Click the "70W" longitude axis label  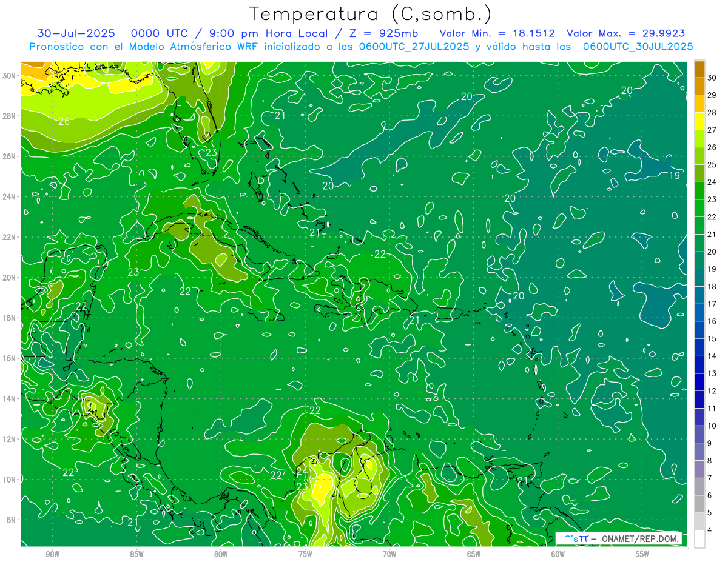click(389, 555)
